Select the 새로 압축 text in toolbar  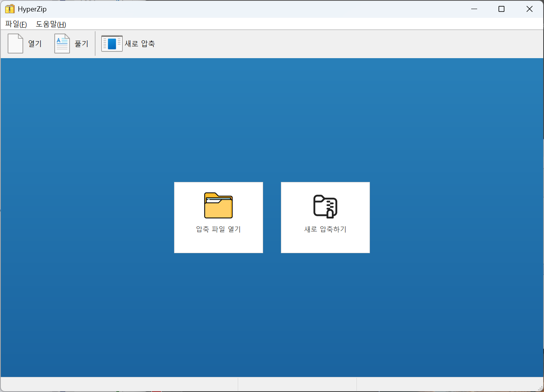[140, 44]
